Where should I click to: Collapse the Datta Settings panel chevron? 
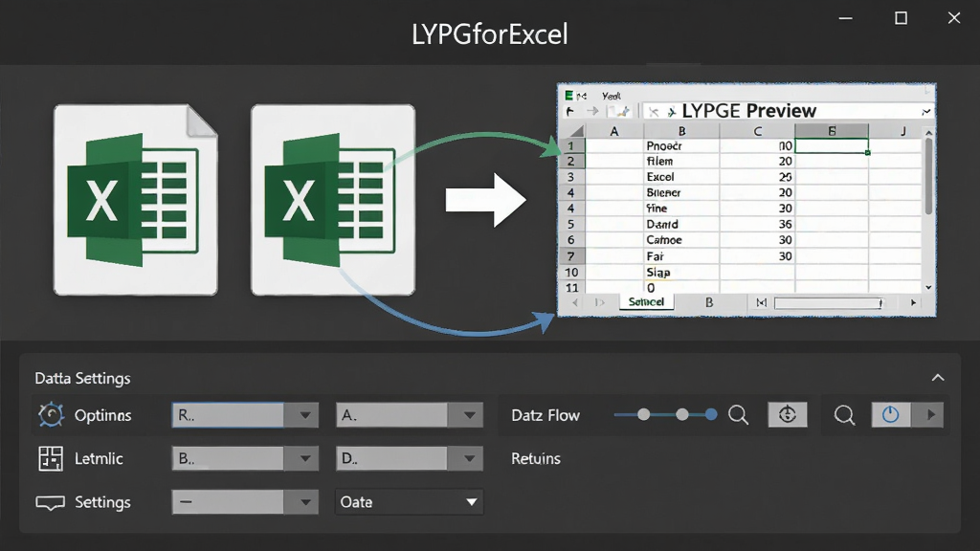coord(938,377)
